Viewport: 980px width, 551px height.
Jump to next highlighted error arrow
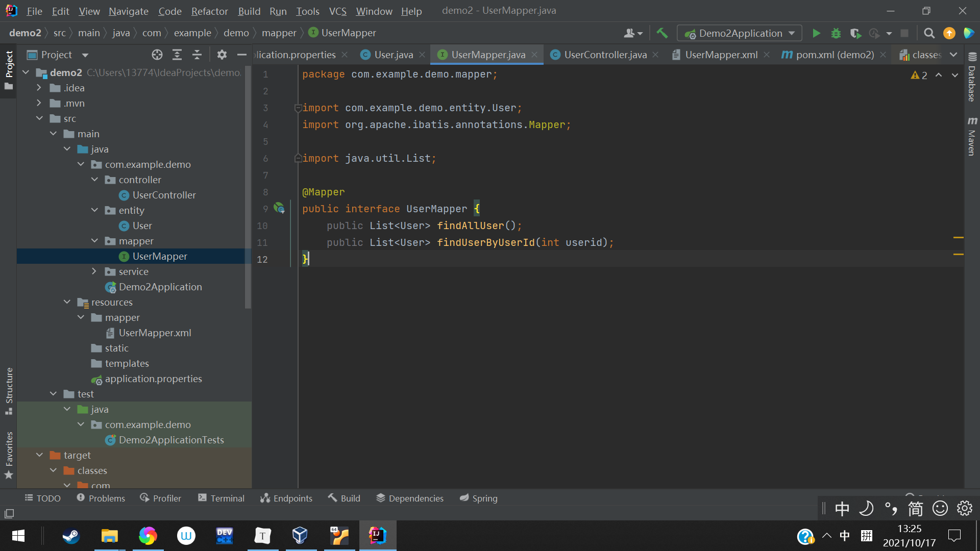pos(955,75)
